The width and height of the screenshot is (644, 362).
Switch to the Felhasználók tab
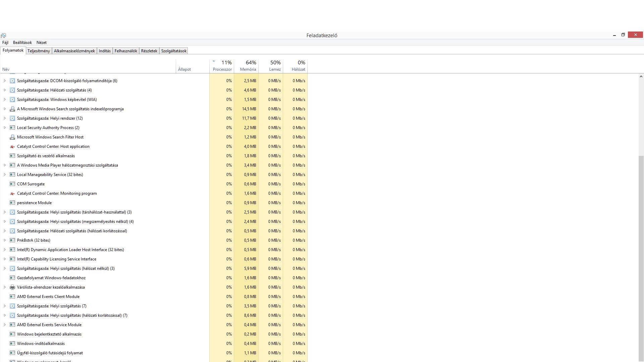point(126,51)
